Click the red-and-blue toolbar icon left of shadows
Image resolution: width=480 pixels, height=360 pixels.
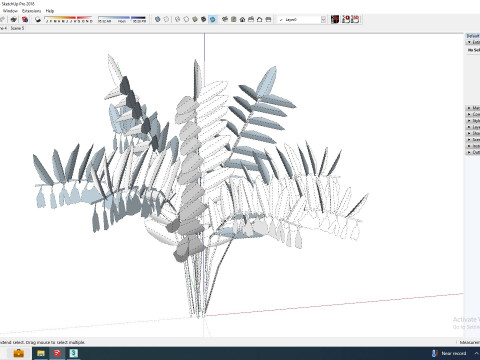(x=25, y=20)
